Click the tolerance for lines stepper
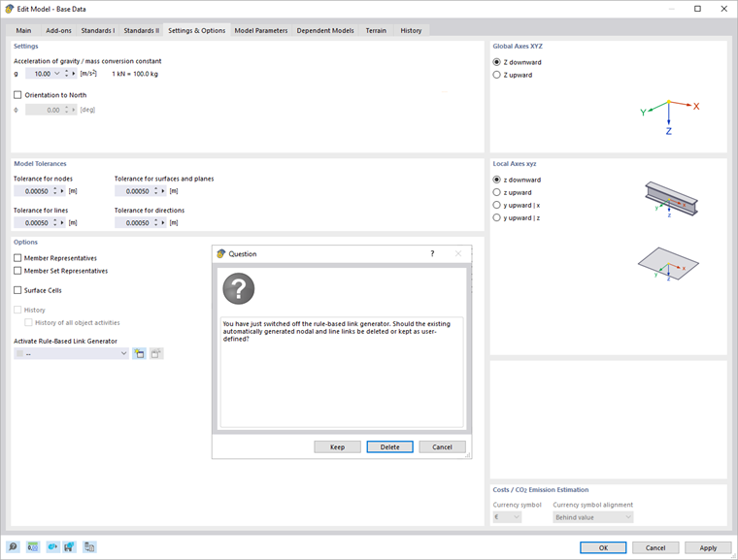The height and width of the screenshot is (560, 738). tap(55, 222)
